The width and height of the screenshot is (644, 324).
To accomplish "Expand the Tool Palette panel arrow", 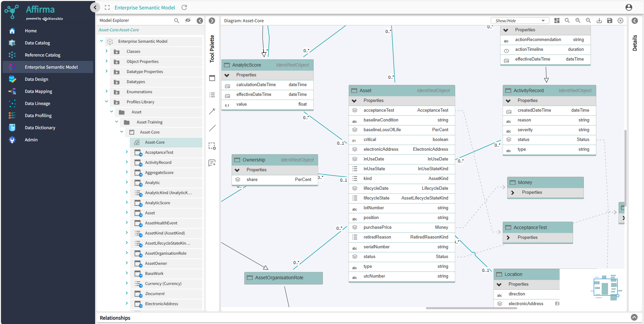I will click(212, 21).
